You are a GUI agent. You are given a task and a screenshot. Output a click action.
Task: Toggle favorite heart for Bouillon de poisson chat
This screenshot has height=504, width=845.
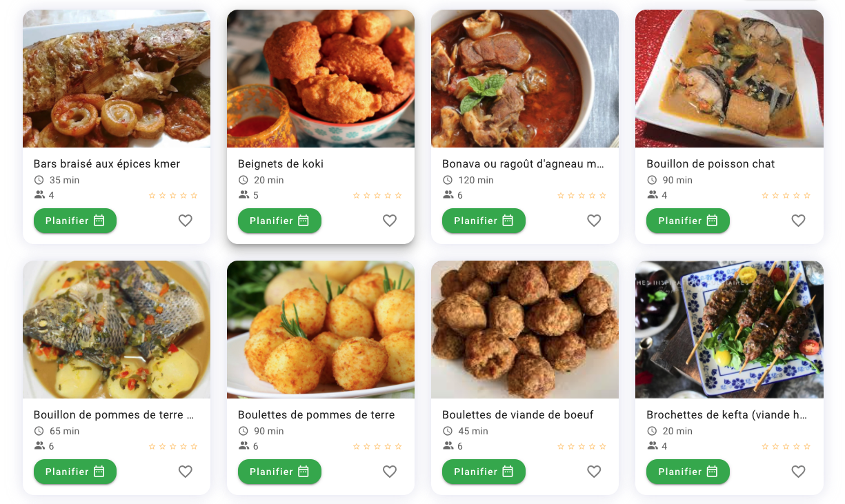click(x=798, y=221)
